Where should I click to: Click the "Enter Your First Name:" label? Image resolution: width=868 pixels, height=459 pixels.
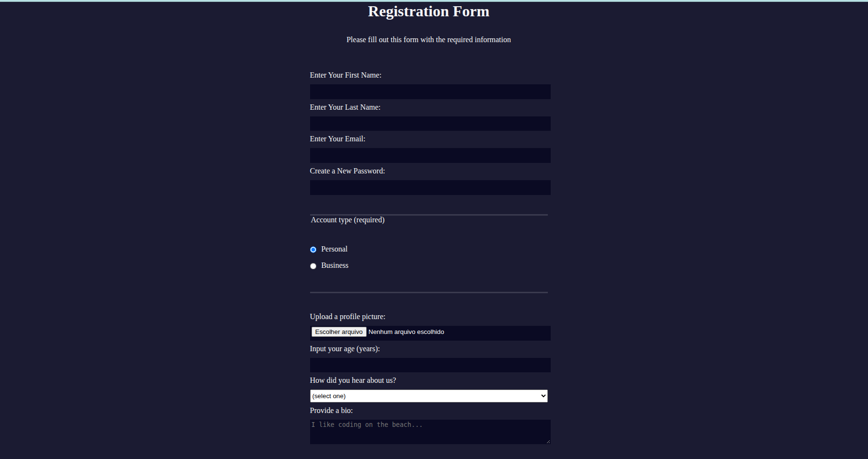(x=346, y=75)
